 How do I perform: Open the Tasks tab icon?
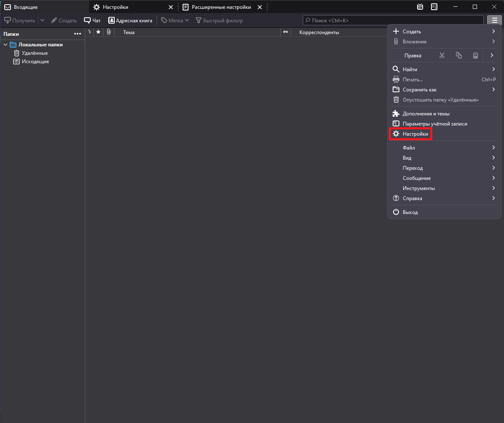[x=434, y=7]
